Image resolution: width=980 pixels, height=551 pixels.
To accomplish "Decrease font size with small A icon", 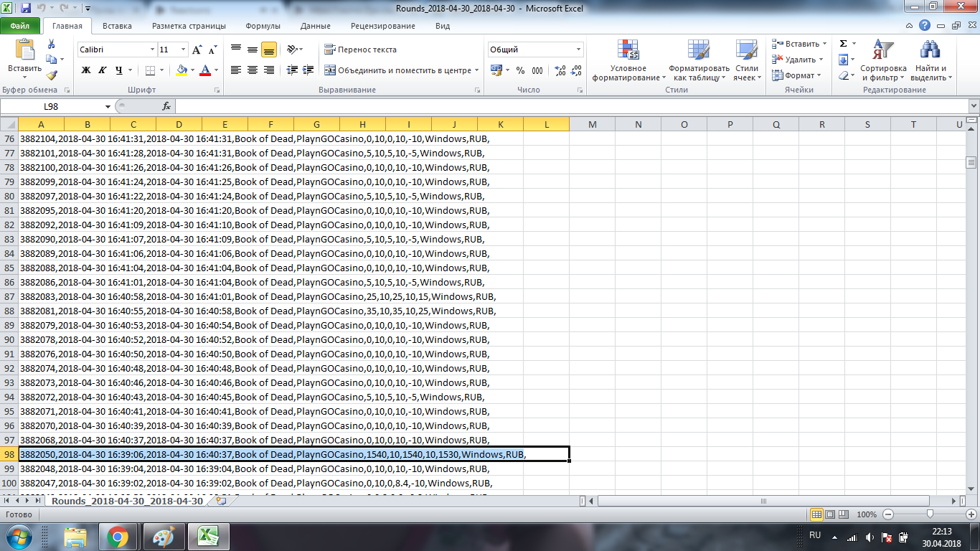I will (212, 50).
